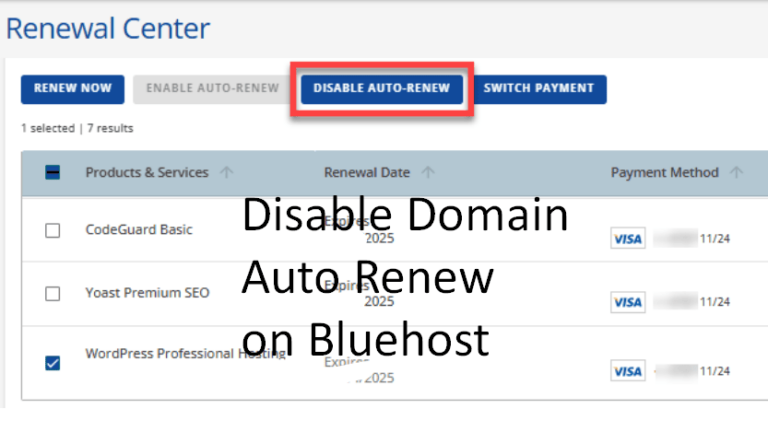Select WordPress Professional Hosting product name

186,354
